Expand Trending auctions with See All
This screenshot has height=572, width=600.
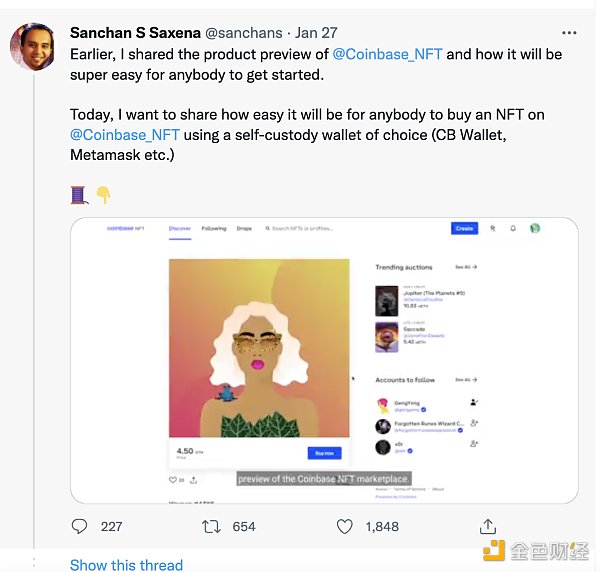[x=466, y=267]
